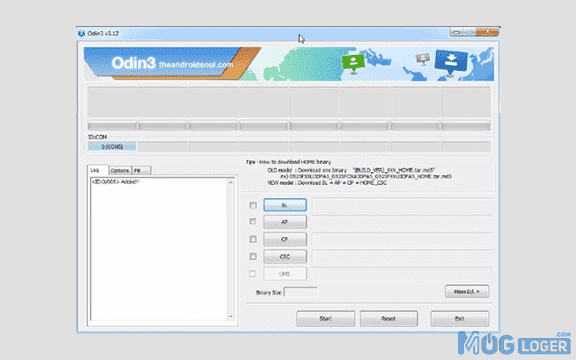Tick the checkbox beside the AP button
576x360 pixels.
[253, 222]
